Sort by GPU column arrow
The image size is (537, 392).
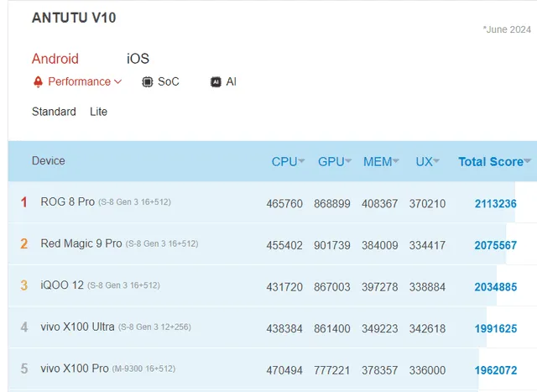point(348,160)
